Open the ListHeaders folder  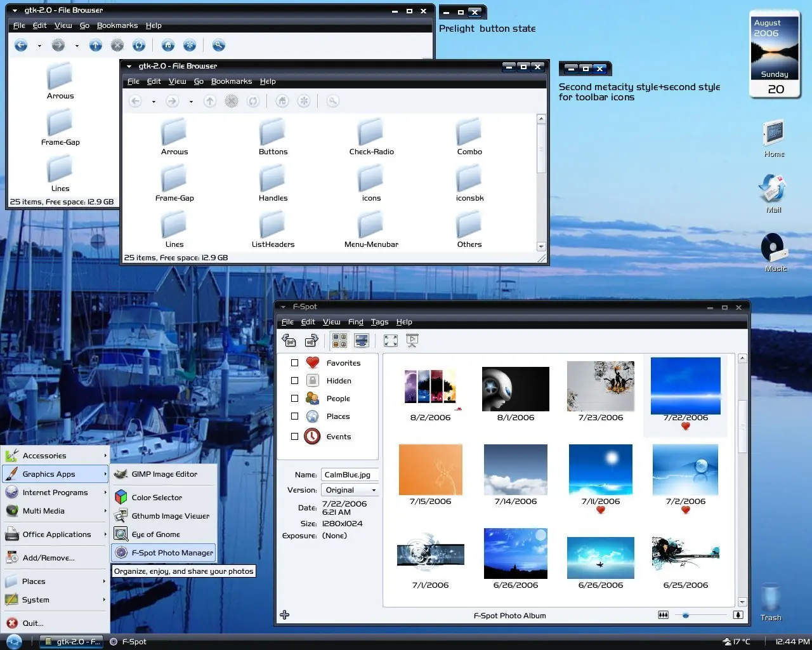[x=273, y=230]
